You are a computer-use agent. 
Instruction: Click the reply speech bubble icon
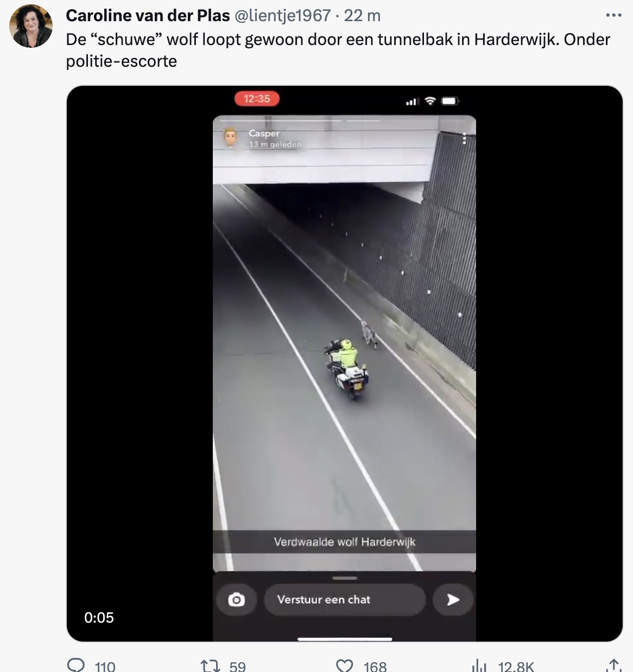[x=76, y=665]
